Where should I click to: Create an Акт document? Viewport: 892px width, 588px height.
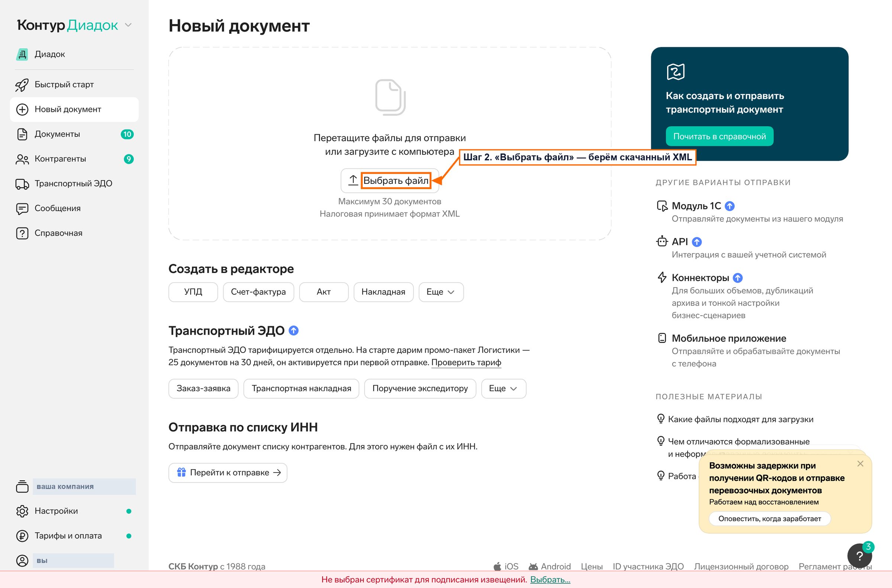click(324, 292)
